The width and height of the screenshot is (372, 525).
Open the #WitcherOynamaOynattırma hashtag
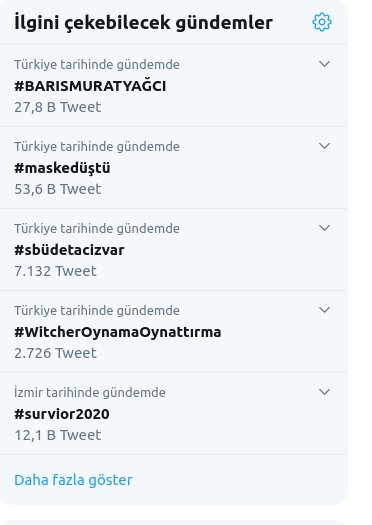tap(118, 332)
